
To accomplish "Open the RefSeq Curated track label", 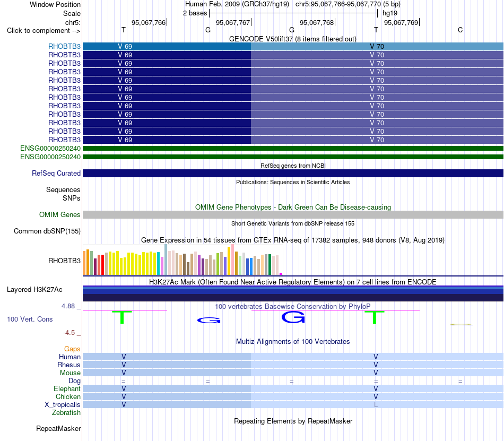I will click(56, 173).
